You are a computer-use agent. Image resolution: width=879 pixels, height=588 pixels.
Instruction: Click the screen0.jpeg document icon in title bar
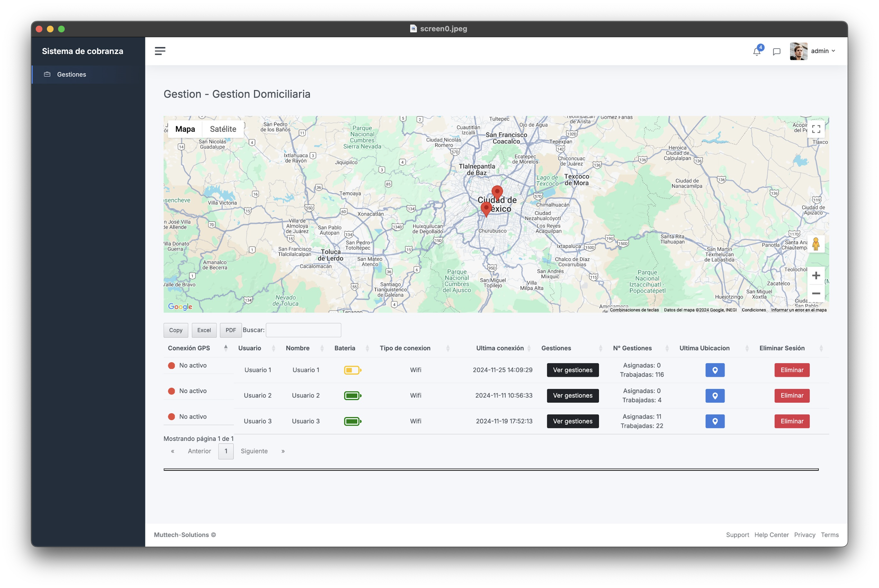tap(413, 28)
